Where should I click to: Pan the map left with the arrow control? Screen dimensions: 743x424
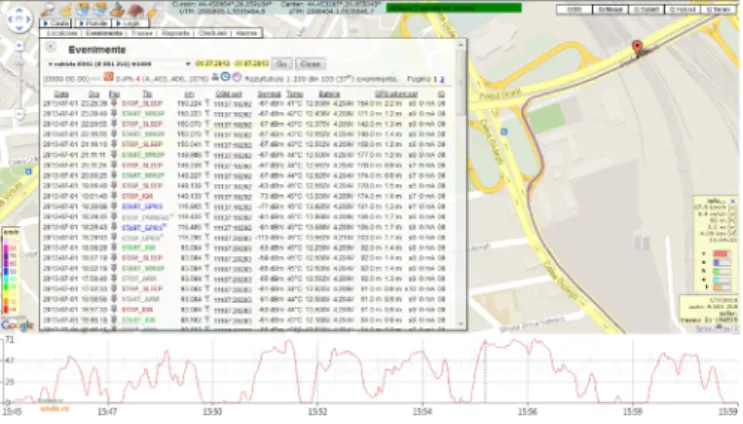click(x=11, y=19)
